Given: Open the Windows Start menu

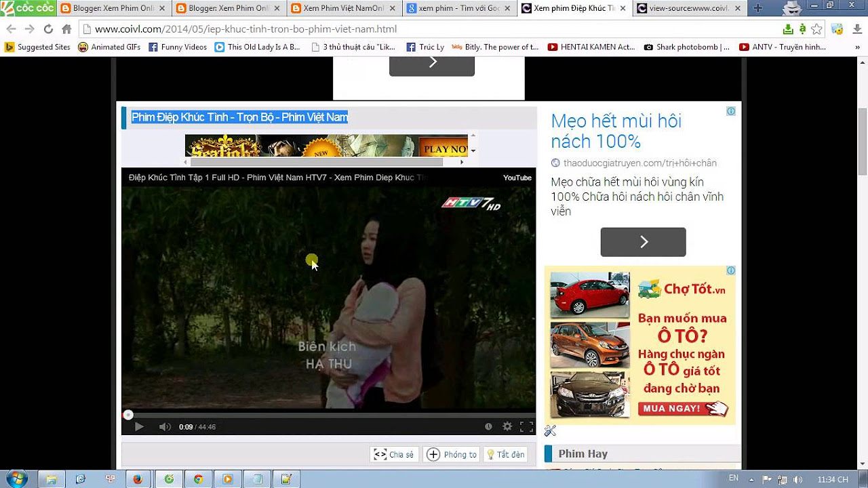Looking at the screenshot, I should click(x=16, y=479).
